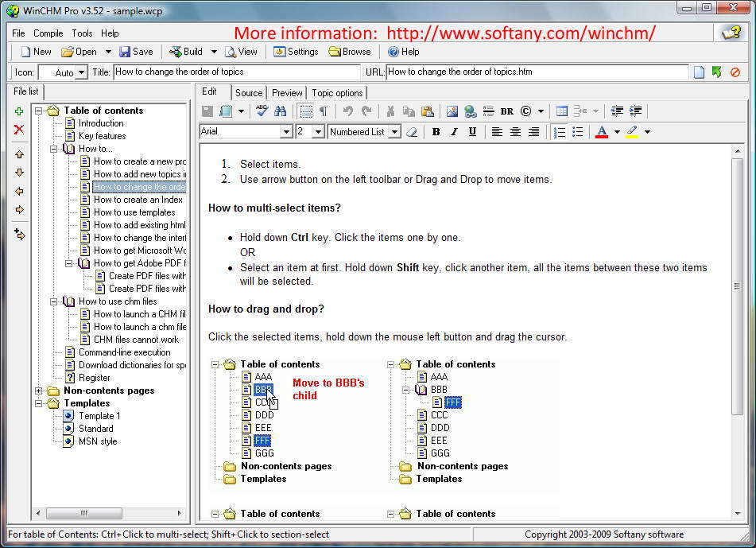
Task: Toggle show paragraph marks button
Action: (x=324, y=111)
